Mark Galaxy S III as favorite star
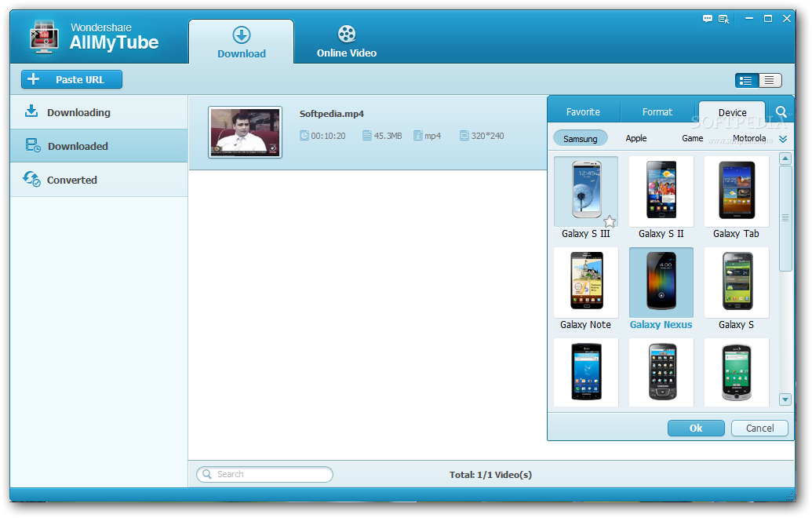The height and width of the screenshot is (518, 812). 610,221
